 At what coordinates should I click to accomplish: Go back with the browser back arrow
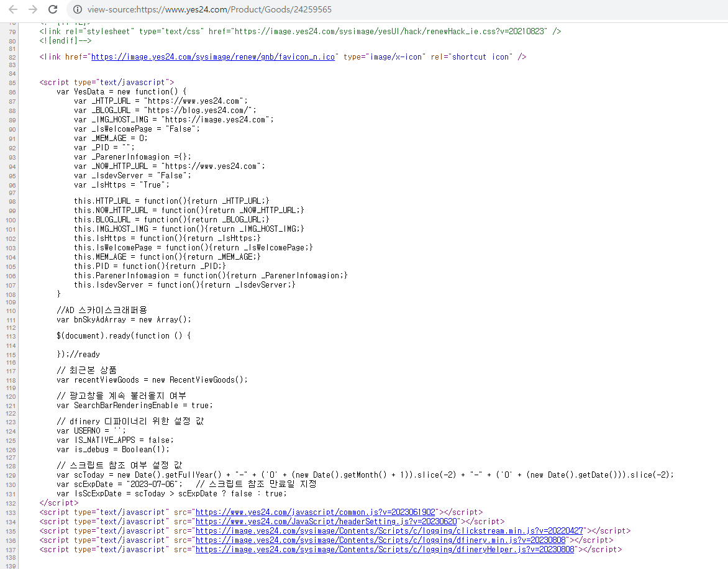13,9
